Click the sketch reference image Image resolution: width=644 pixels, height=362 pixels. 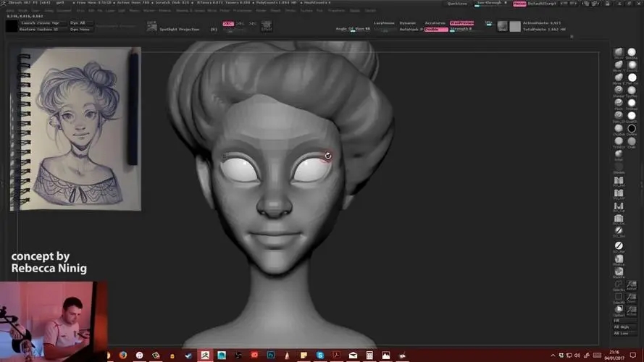click(x=75, y=129)
